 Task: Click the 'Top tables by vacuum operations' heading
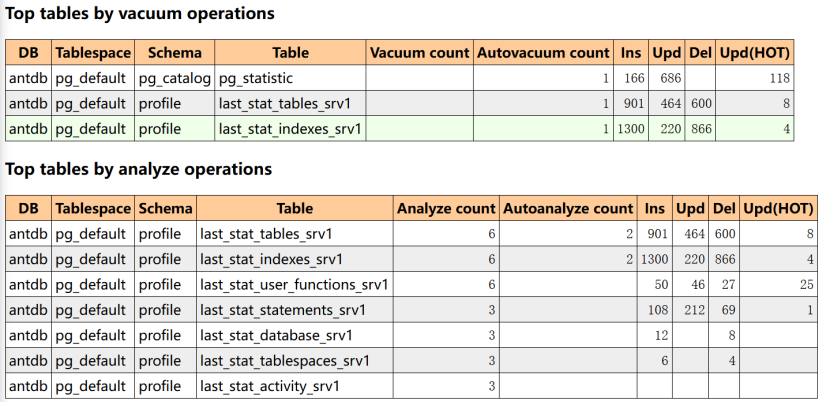(x=140, y=15)
